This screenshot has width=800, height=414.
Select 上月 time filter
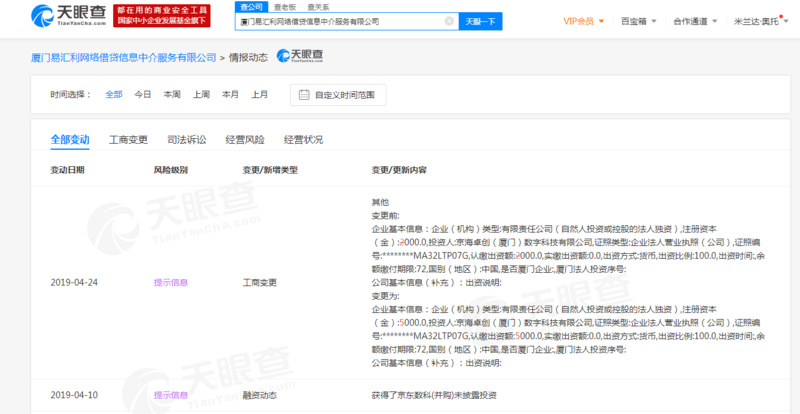point(259,94)
